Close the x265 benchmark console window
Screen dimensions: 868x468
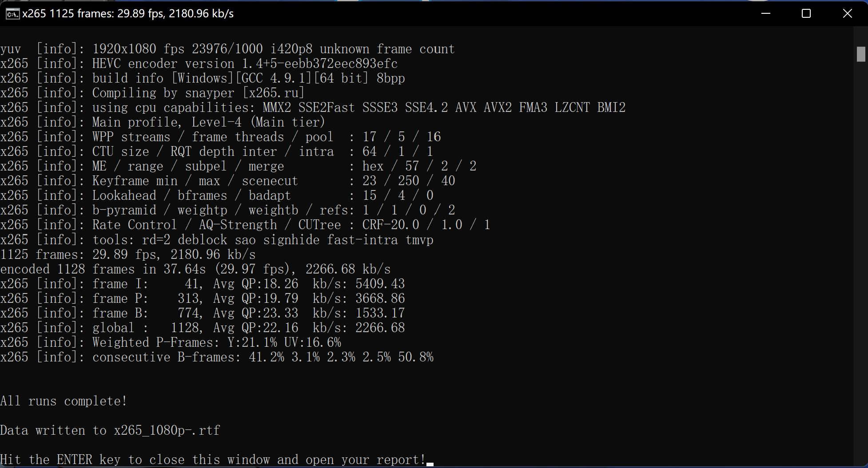coord(847,14)
